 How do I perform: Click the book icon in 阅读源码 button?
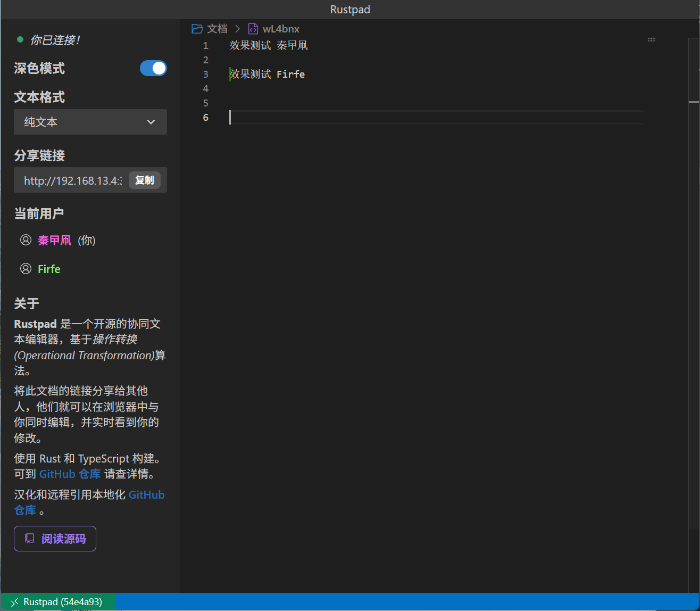[30, 539]
